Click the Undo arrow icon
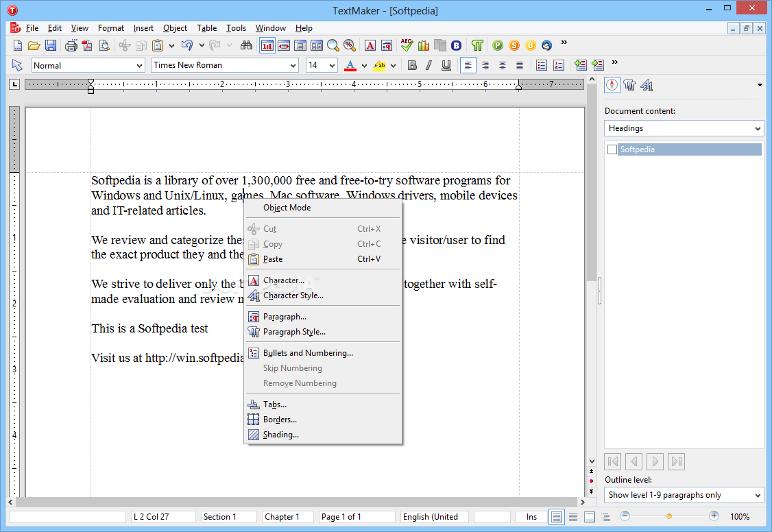This screenshot has width=772, height=532. [186, 46]
